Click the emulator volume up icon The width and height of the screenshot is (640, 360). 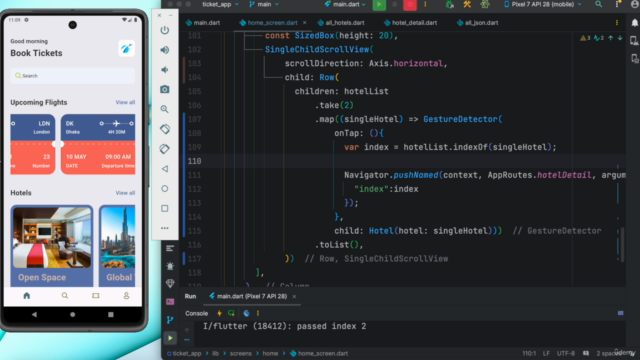(164, 50)
